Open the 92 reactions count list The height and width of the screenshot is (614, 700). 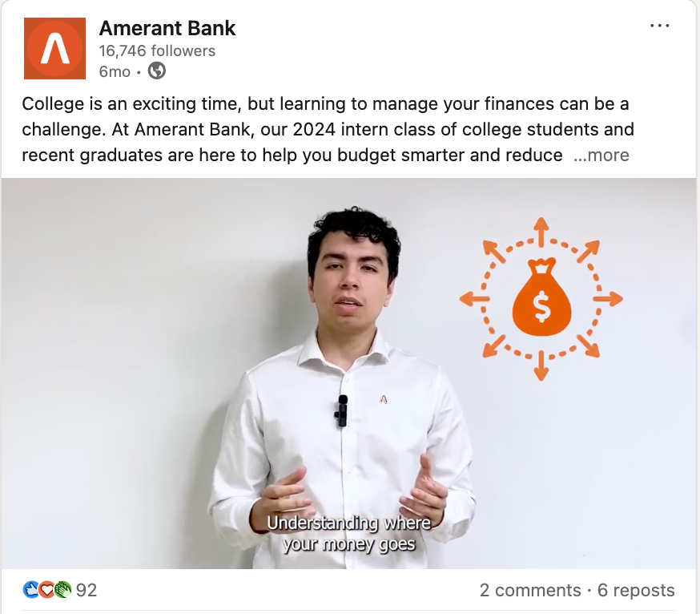[86, 590]
